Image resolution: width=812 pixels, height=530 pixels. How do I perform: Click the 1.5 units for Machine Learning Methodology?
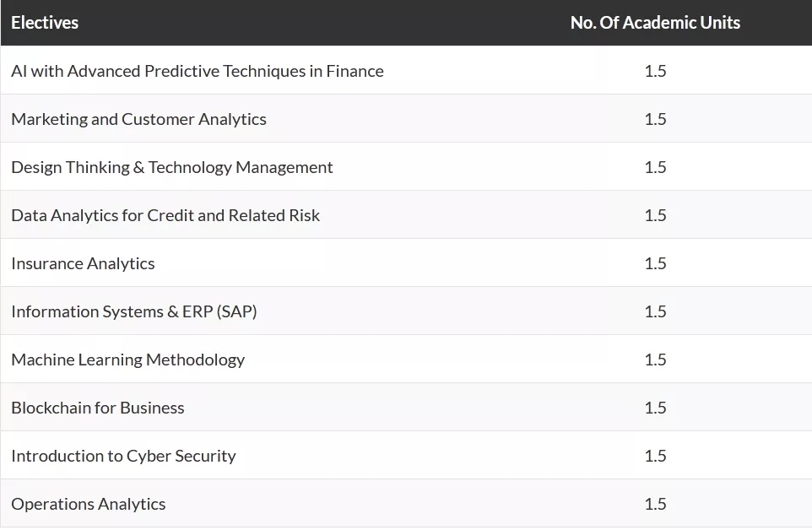pyautogui.click(x=655, y=360)
